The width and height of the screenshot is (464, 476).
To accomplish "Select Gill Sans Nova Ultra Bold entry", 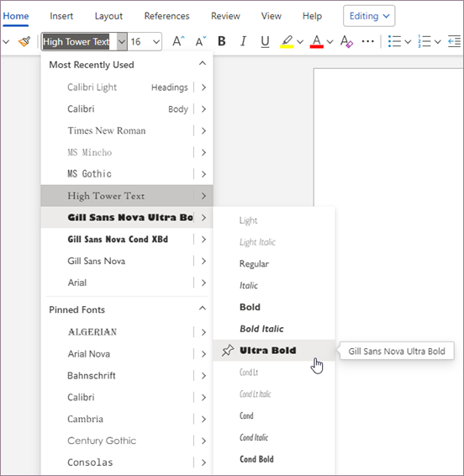I will (x=117, y=217).
